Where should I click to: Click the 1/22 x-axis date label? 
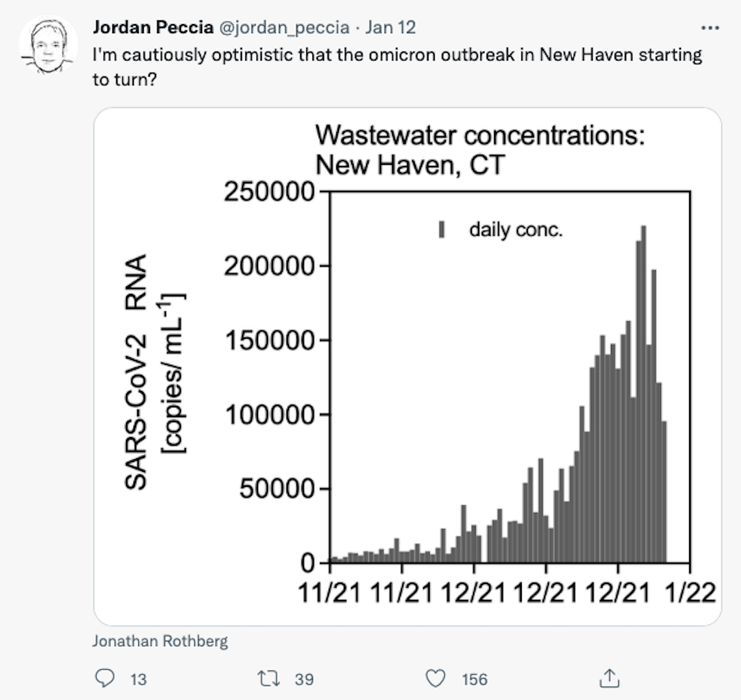690,593
